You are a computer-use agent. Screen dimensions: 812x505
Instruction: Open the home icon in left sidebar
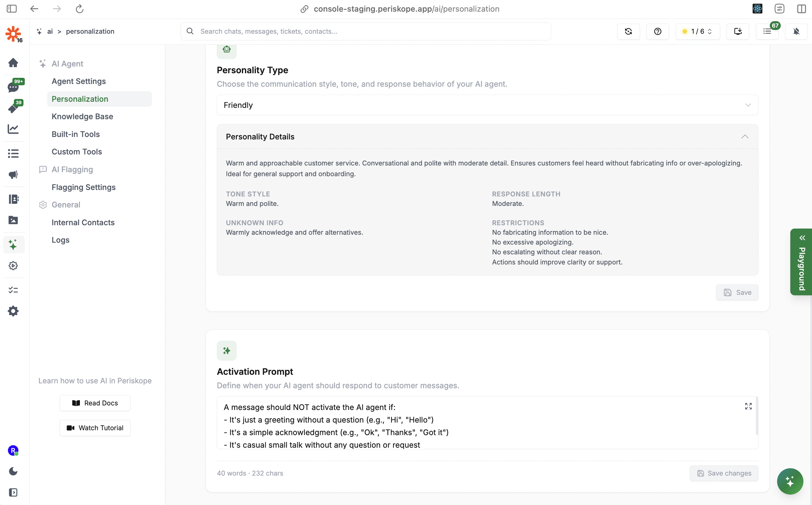[x=13, y=63]
